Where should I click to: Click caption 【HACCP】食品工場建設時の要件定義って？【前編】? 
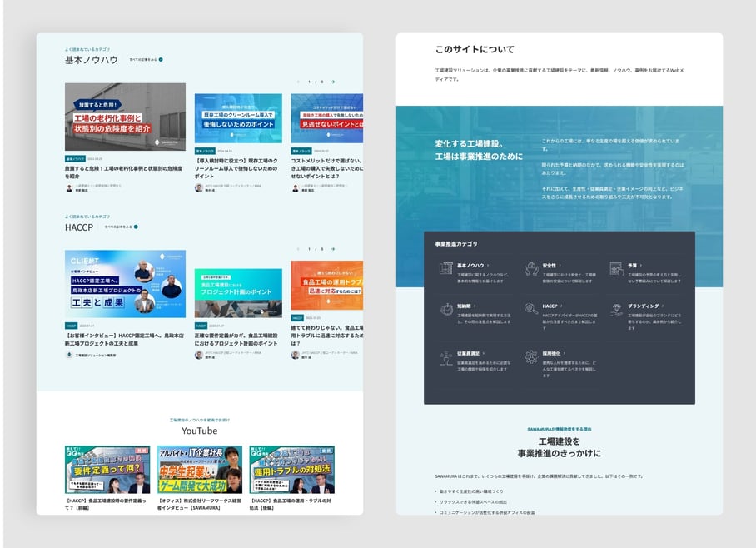(x=106, y=504)
